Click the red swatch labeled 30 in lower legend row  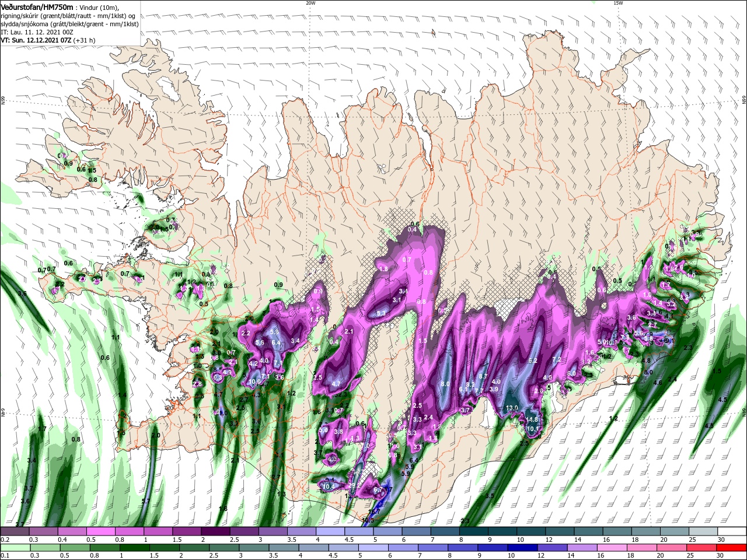click(732, 548)
